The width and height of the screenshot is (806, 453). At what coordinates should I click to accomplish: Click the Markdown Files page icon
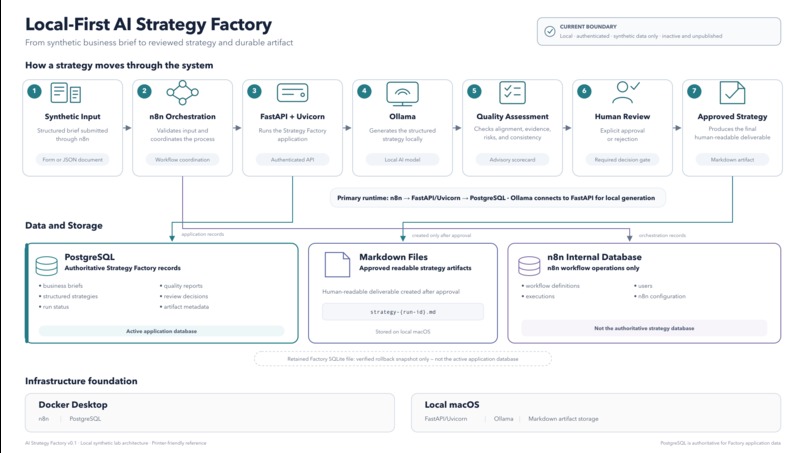(x=337, y=265)
